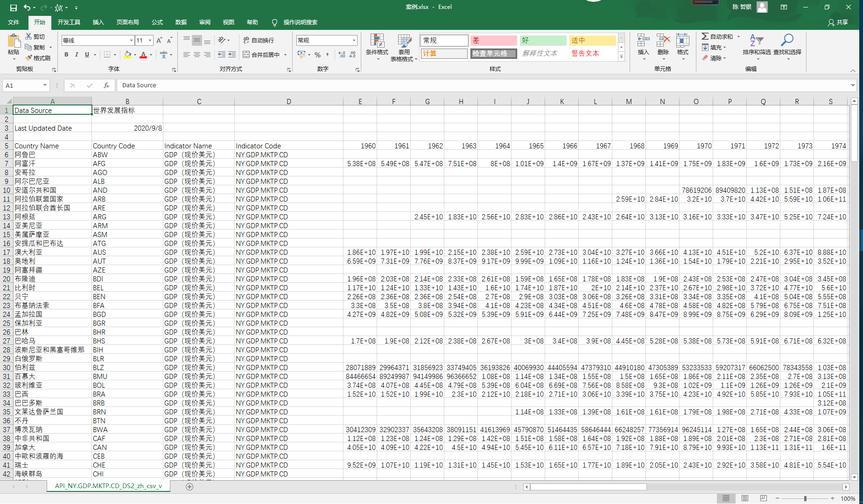Click the Save icon in title bar
This screenshot has height=504, width=863.
point(13,7)
